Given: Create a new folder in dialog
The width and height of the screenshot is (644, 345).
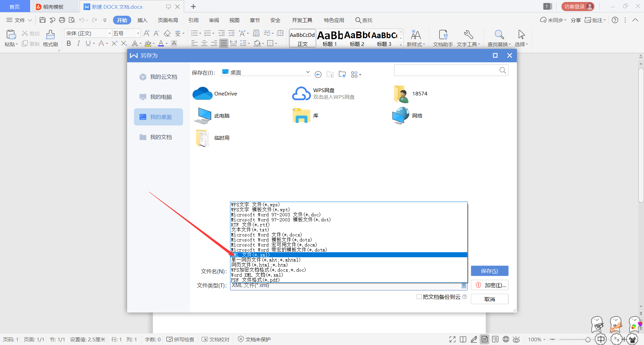Looking at the screenshot, I should click(x=342, y=74).
